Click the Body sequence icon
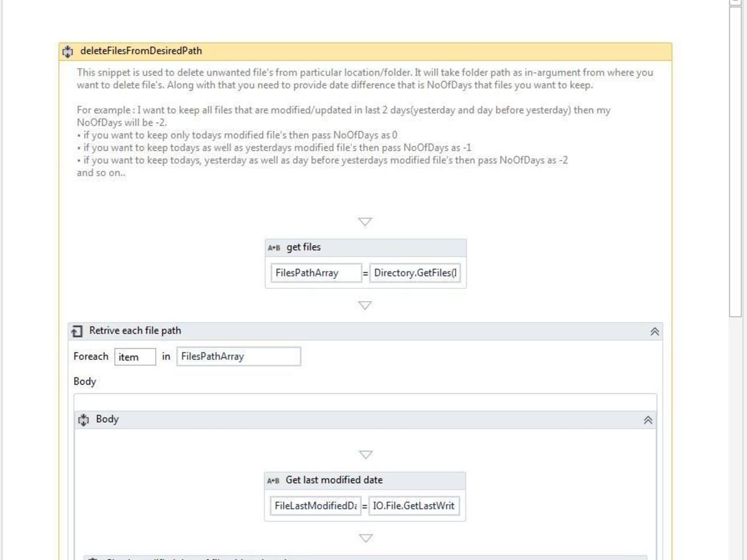 (x=83, y=420)
